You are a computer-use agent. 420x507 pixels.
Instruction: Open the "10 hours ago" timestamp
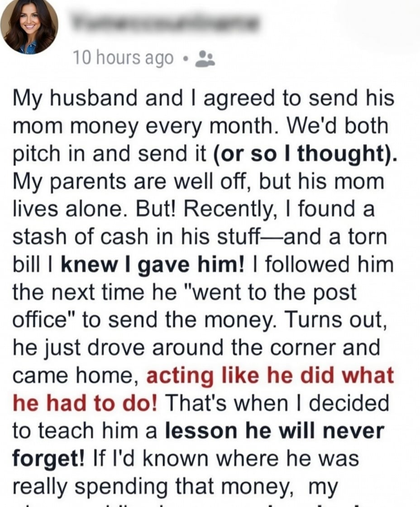(123, 58)
